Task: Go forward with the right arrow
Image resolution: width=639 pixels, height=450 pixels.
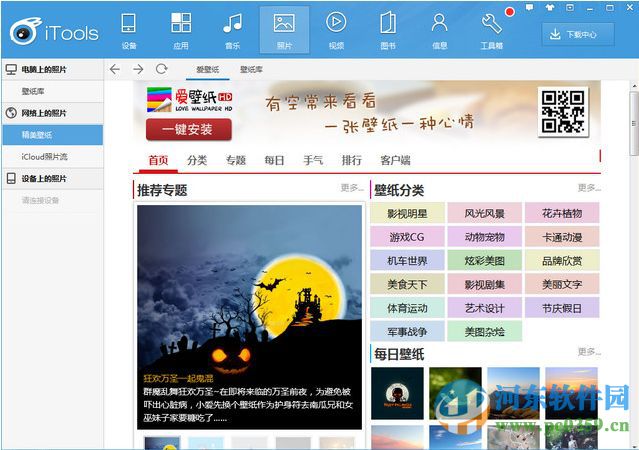Action: coord(138,69)
